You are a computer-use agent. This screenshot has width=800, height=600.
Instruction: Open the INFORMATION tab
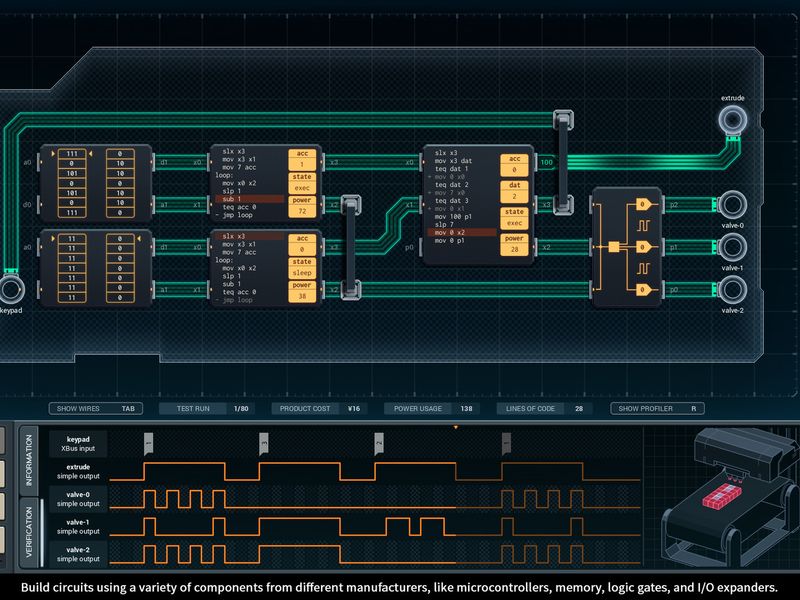[x=29, y=461]
